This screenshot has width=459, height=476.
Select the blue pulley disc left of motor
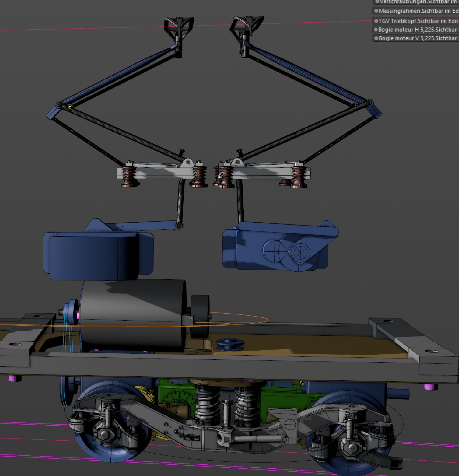(x=72, y=312)
